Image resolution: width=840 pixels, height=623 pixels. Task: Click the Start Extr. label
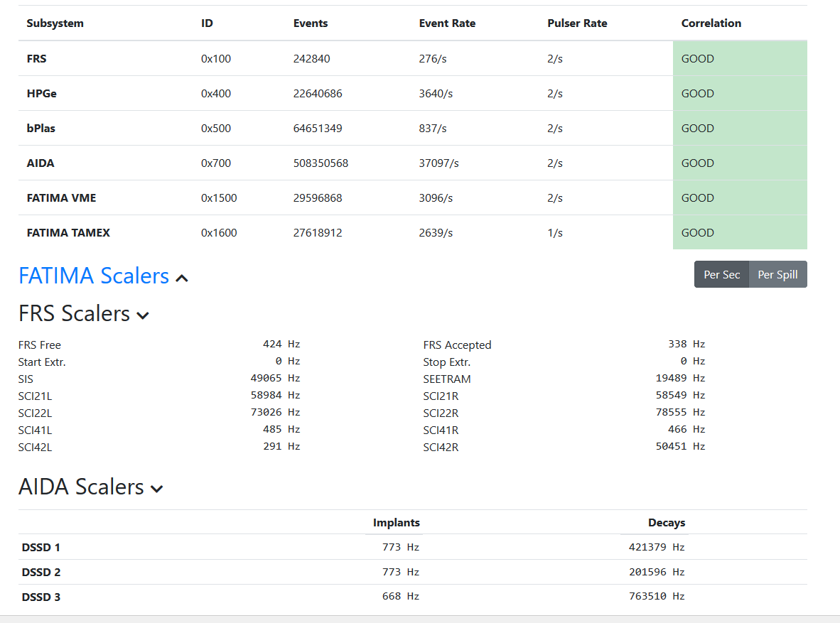tap(42, 362)
